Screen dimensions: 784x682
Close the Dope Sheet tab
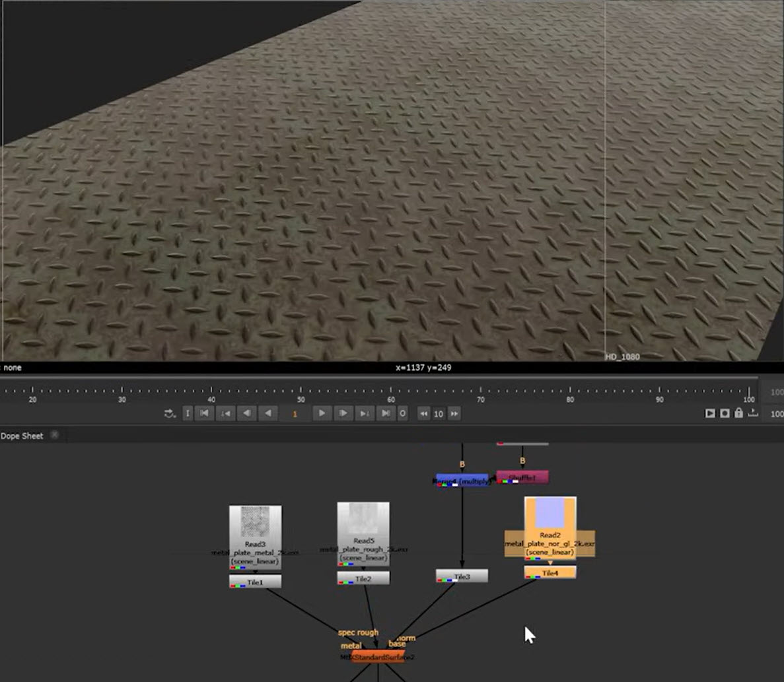[x=55, y=435]
